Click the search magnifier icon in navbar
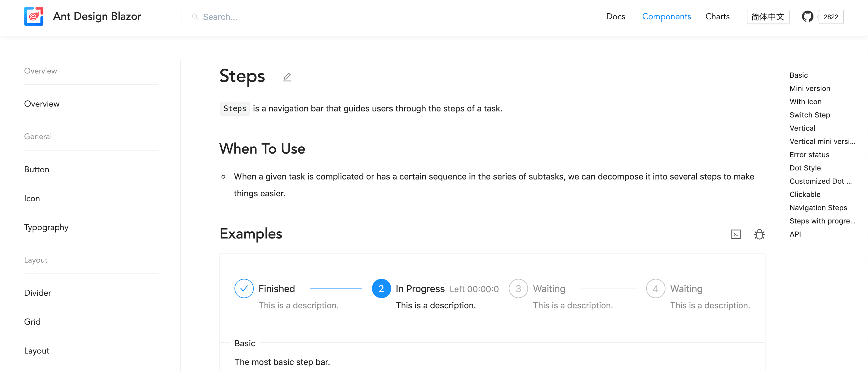 pyautogui.click(x=195, y=17)
